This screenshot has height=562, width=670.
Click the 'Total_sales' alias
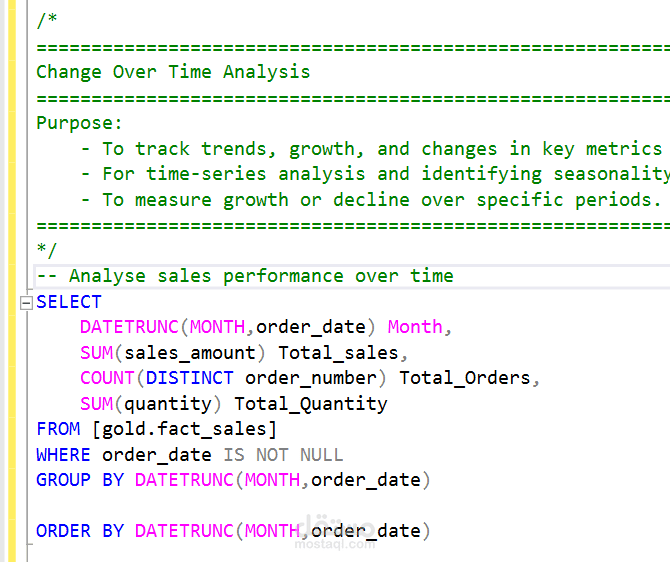[338, 353]
